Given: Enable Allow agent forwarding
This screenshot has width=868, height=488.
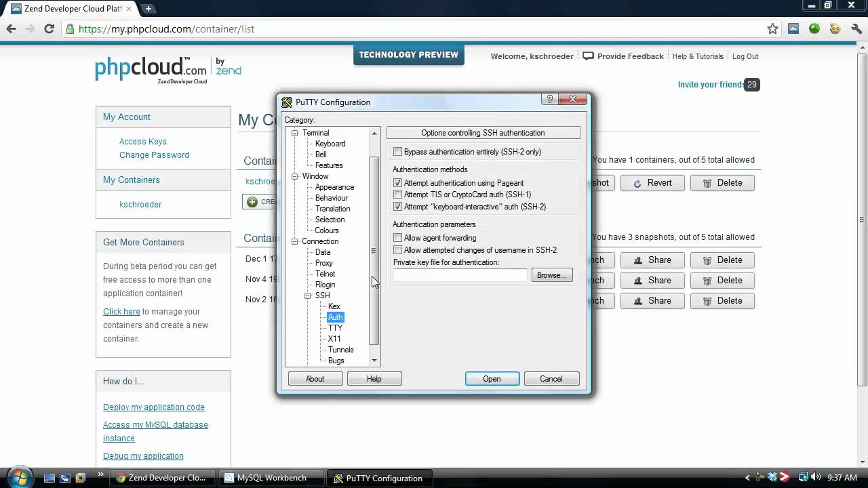Looking at the screenshot, I should click(x=397, y=238).
